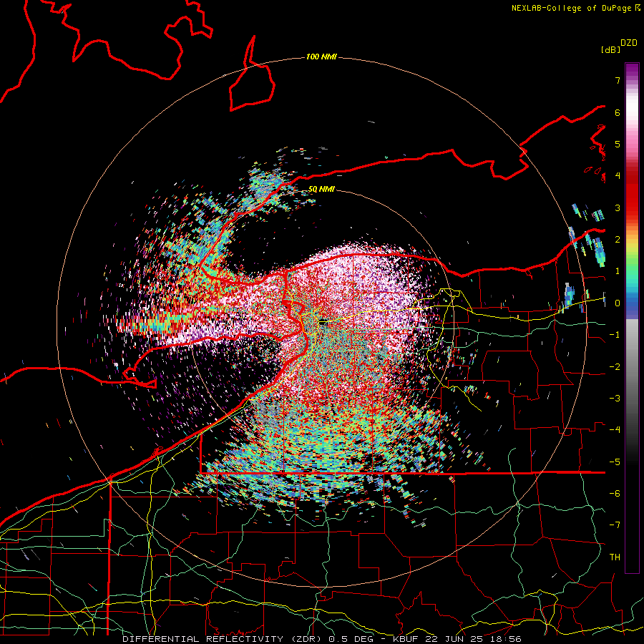Viewport: 644px width, 644px height.
Task: Select the 2 value on the dB scale
Action: 618,240
